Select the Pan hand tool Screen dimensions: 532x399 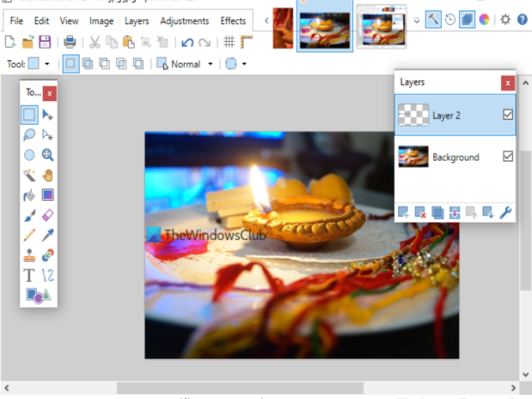coord(47,176)
